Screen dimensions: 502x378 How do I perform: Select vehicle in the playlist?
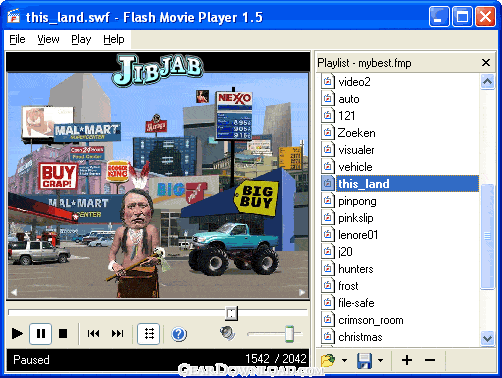(x=399, y=167)
